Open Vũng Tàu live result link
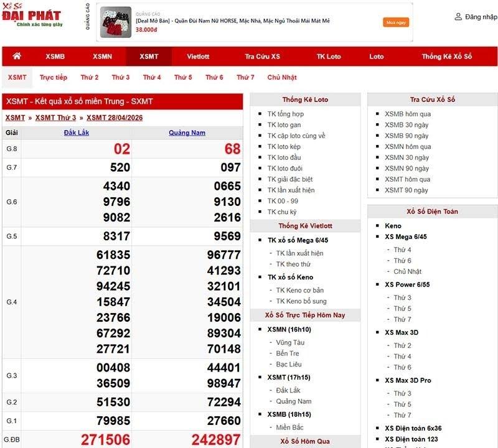This screenshot has height=448, width=498. tap(290, 343)
